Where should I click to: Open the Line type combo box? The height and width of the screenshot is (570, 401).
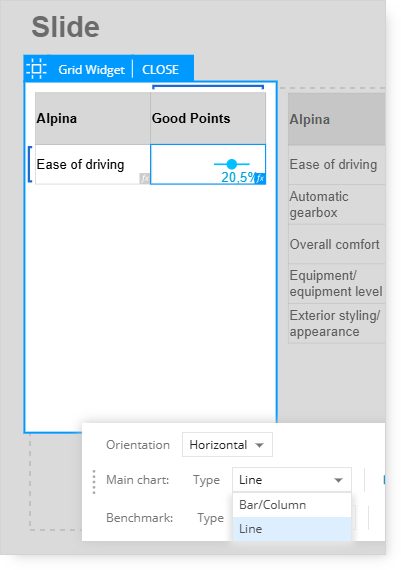click(292, 480)
